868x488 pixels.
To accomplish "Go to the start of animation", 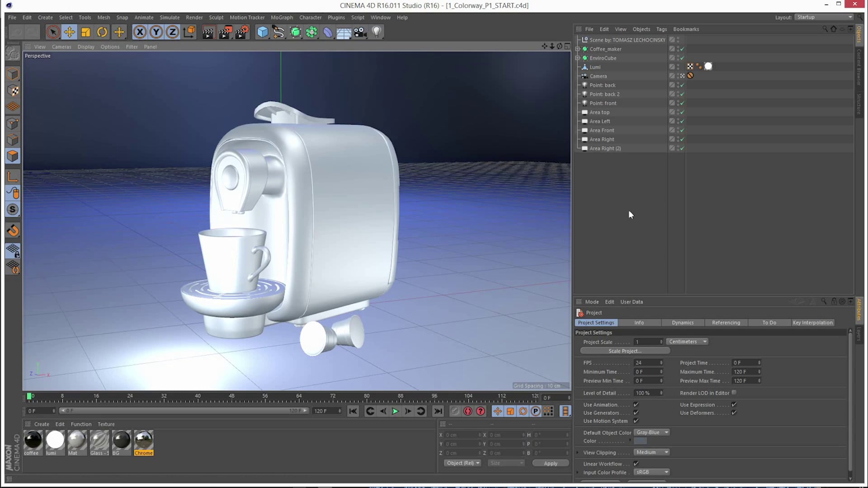I will pyautogui.click(x=353, y=411).
